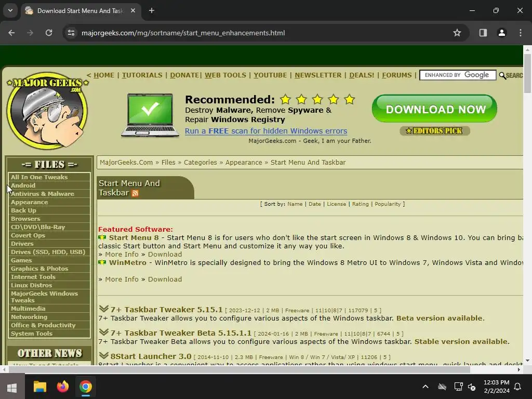
Task: Sort the list by Rating
Action: pos(361,204)
